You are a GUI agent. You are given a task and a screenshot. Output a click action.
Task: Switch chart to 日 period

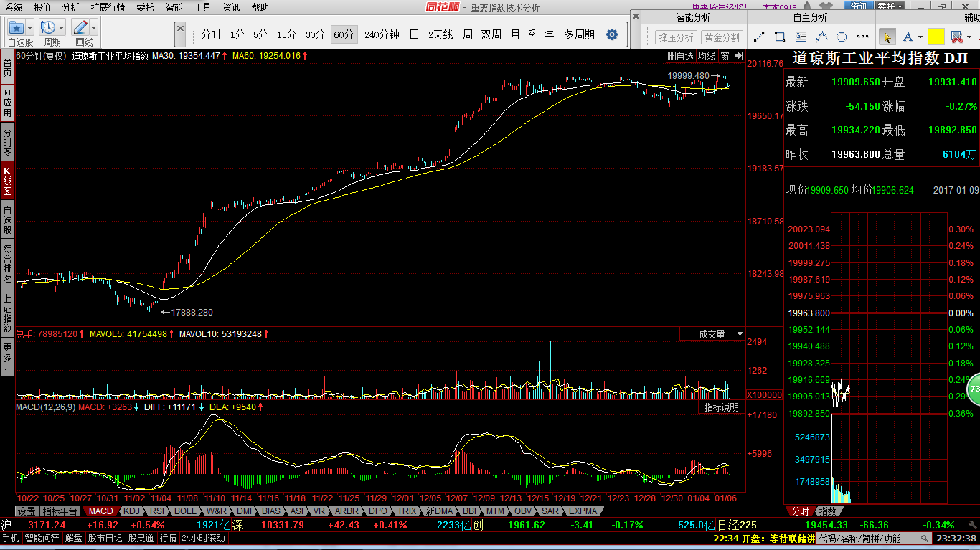414,34
